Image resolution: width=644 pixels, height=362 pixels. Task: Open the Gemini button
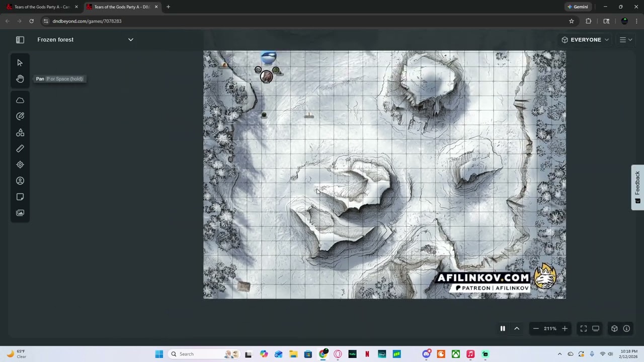pyautogui.click(x=578, y=7)
